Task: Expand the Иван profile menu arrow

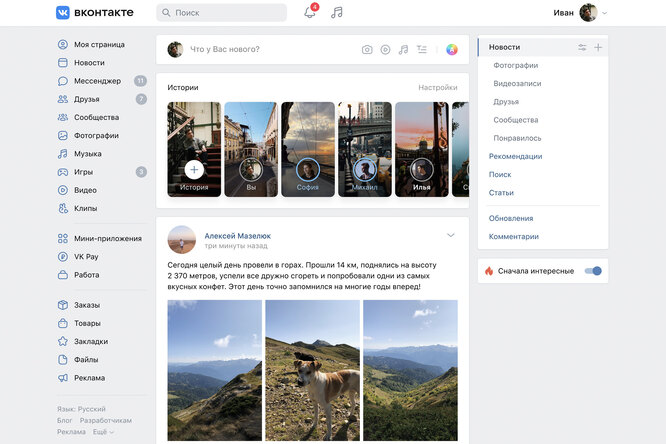Action: 604,13
